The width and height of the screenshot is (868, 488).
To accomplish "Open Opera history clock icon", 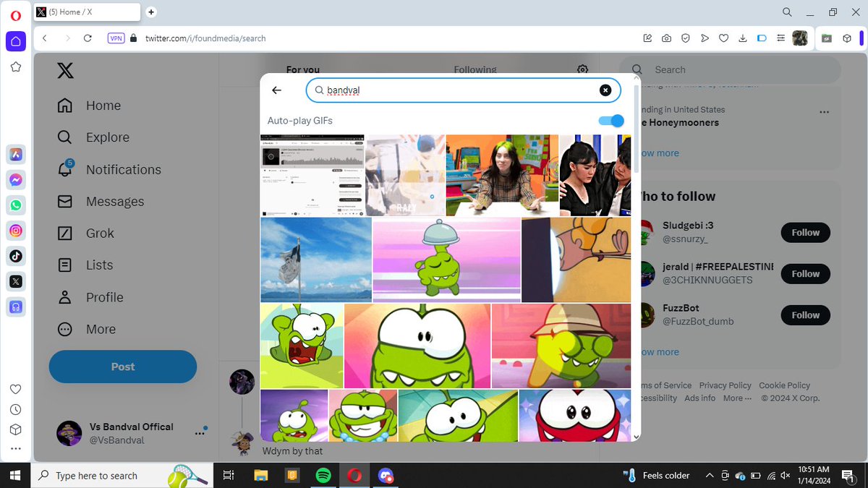I will (16, 409).
